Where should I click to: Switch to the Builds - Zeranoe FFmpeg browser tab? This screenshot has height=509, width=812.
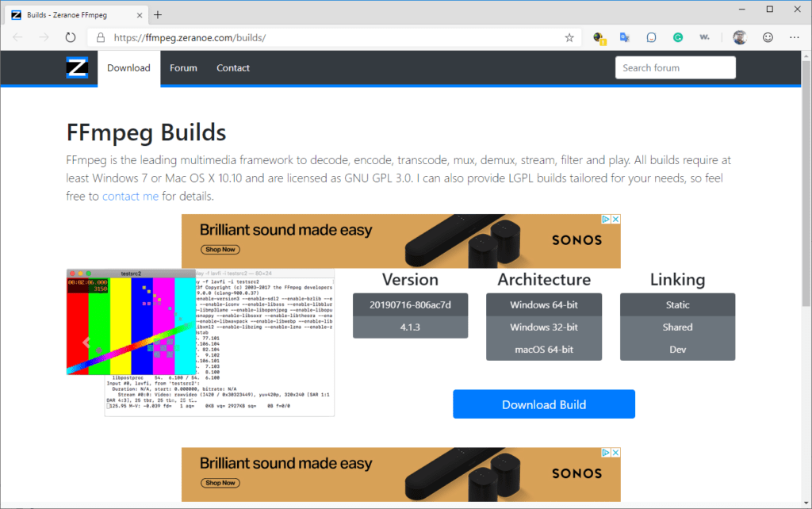coord(78,15)
